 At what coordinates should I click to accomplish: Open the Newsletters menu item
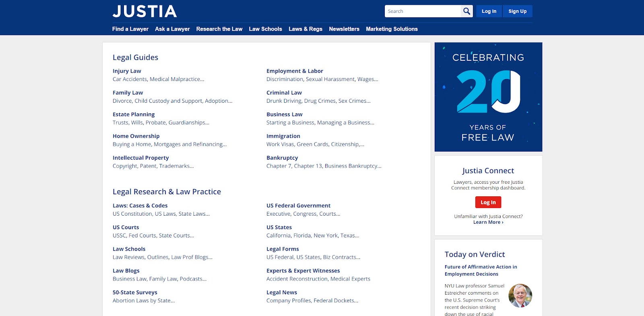pyautogui.click(x=344, y=29)
